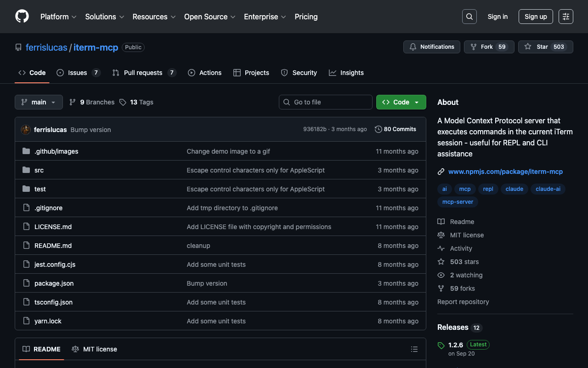Expand the green Code dropdown
The width and height of the screenshot is (588, 368).
(401, 102)
